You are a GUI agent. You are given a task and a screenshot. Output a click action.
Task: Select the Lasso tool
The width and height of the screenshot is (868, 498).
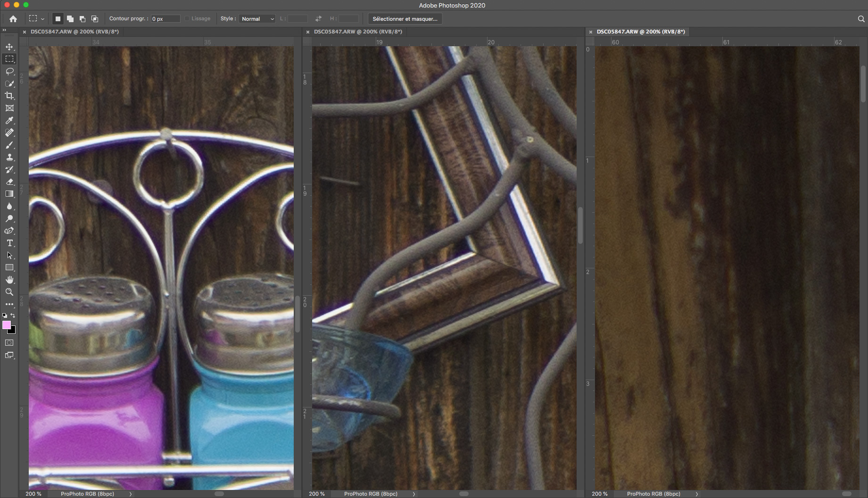(x=9, y=71)
